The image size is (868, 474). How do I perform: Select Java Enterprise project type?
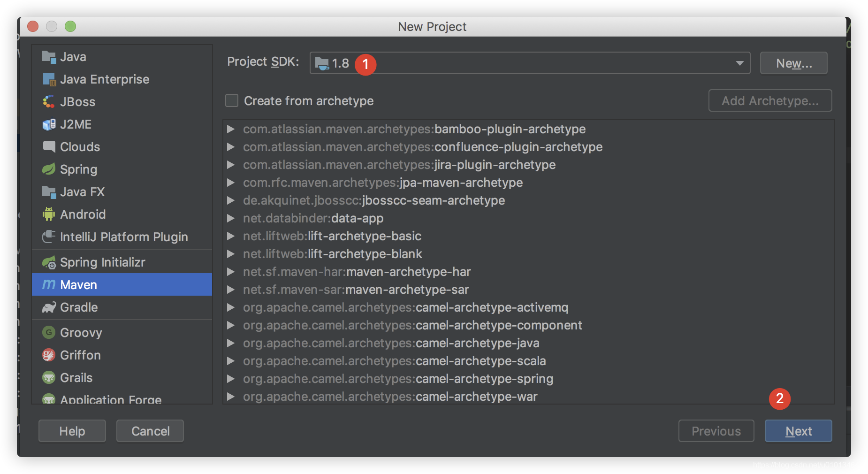[122, 79]
